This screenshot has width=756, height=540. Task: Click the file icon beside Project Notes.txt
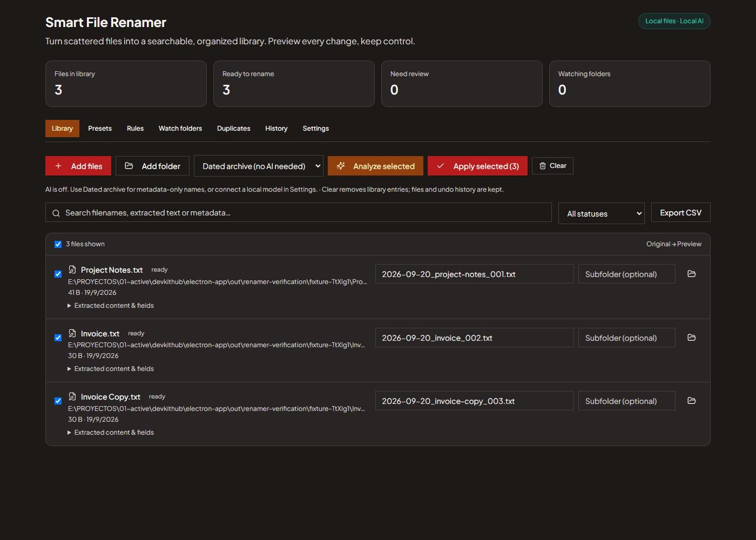point(72,269)
